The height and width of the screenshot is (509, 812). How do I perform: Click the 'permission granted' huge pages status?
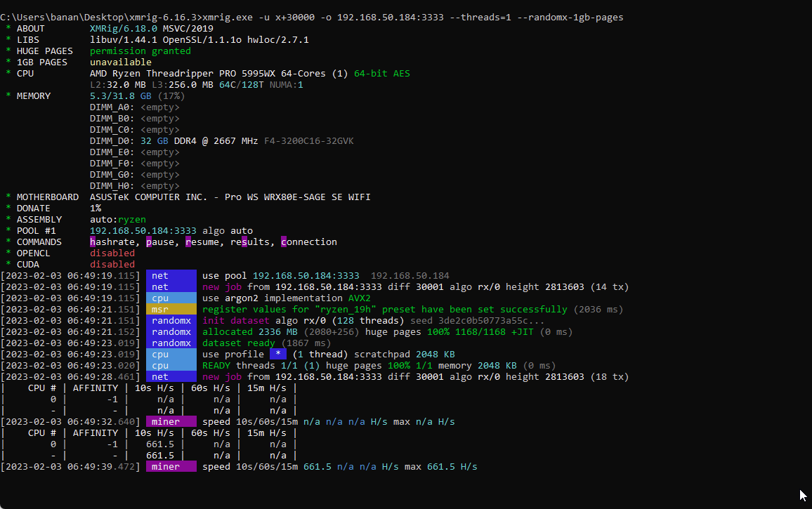140,51
